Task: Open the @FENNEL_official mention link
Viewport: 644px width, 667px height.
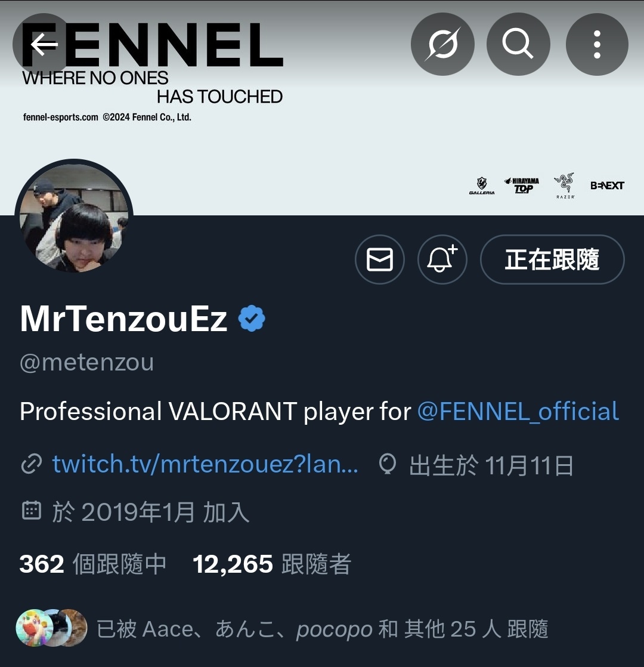Action: coord(518,411)
